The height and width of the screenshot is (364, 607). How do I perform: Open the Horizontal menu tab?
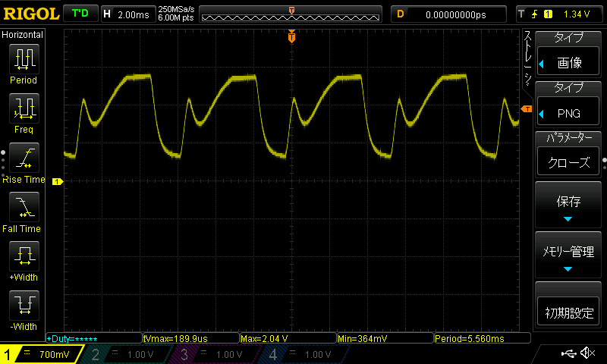pos(23,35)
